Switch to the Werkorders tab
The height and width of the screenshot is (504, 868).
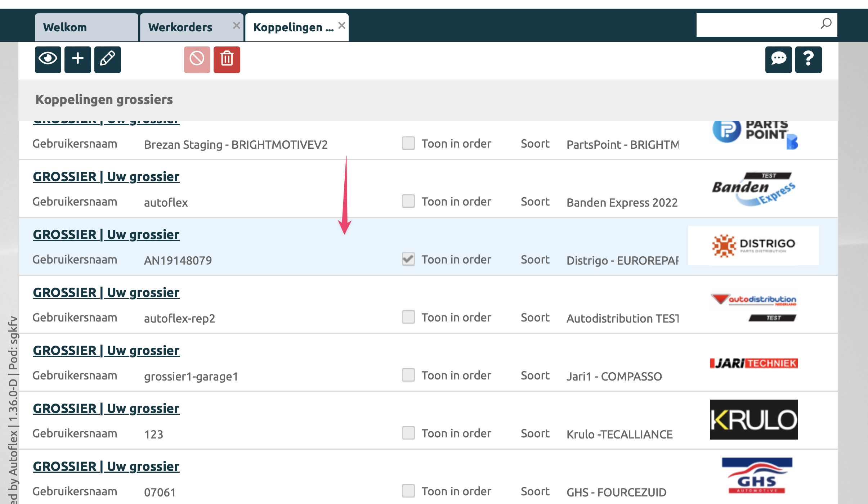180,27
